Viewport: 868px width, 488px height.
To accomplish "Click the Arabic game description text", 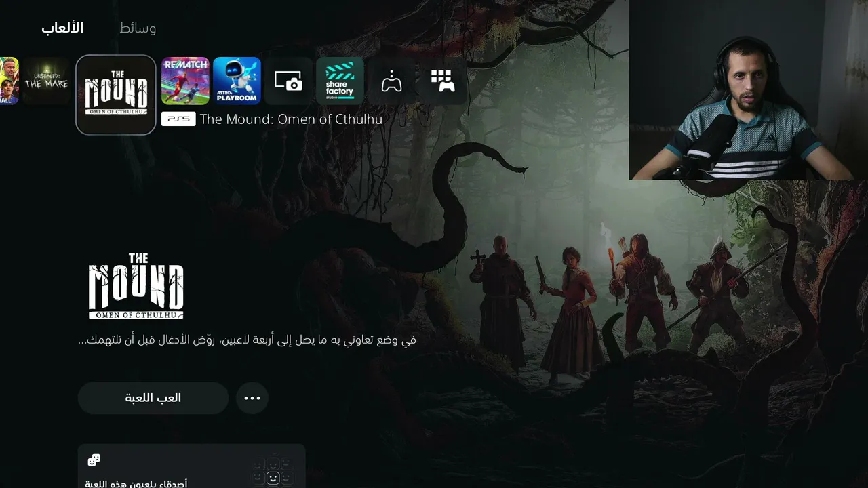I will point(247,340).
